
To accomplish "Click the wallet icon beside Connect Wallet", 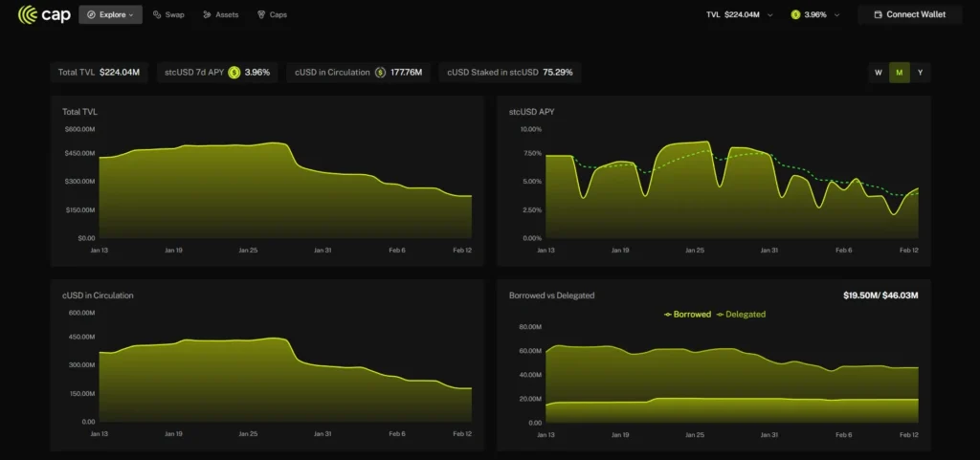I will pyautogui.click(x=876, y=15).
